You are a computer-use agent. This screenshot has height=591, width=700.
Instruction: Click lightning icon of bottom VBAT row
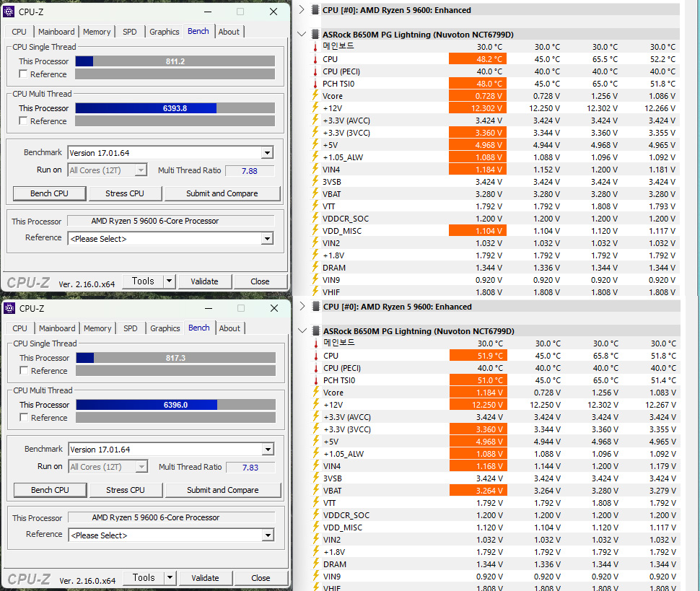[x=316, y=491]
